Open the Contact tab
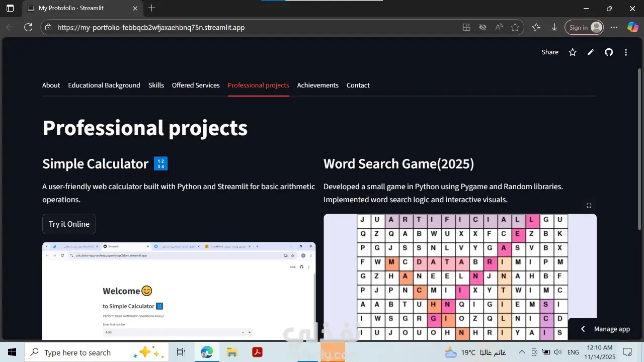The height and width of the screenshot is (362, 644). tap(358, 85)
